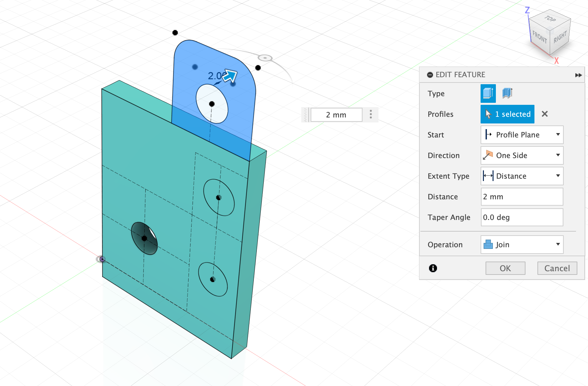Click the upper sketched circle on plate
This screenshot has height=386, width=588.
pos(219,198)
